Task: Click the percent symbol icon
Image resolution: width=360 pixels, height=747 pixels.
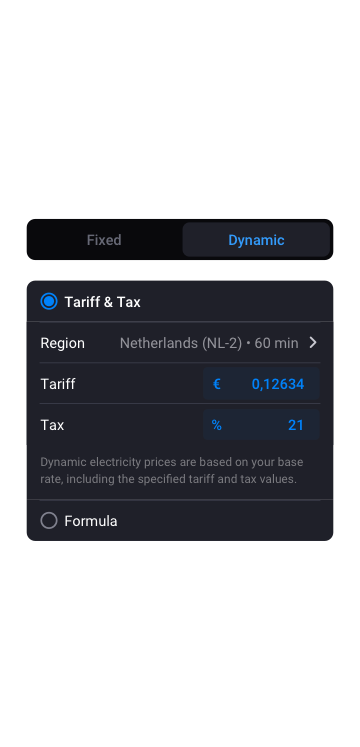Action: pyautogui.click(x=217, y=425)
